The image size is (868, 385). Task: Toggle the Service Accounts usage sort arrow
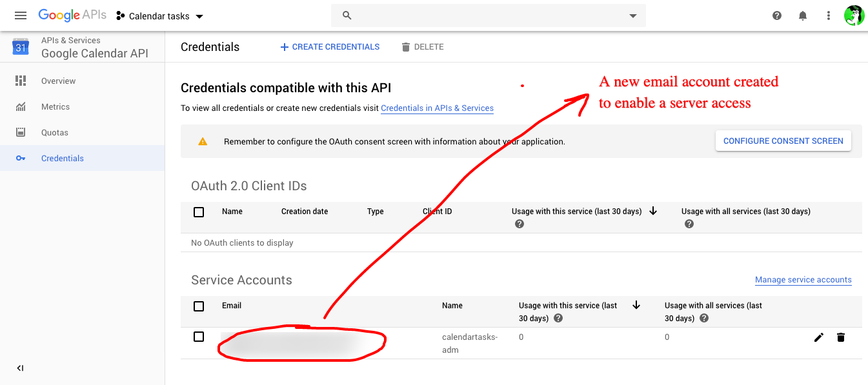coord(636,305)
